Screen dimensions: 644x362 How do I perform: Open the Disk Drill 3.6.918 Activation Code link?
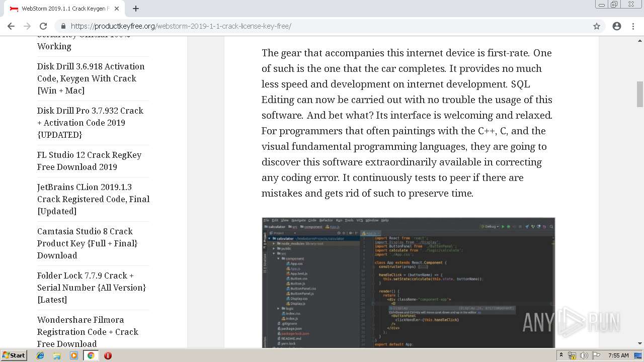91,78
